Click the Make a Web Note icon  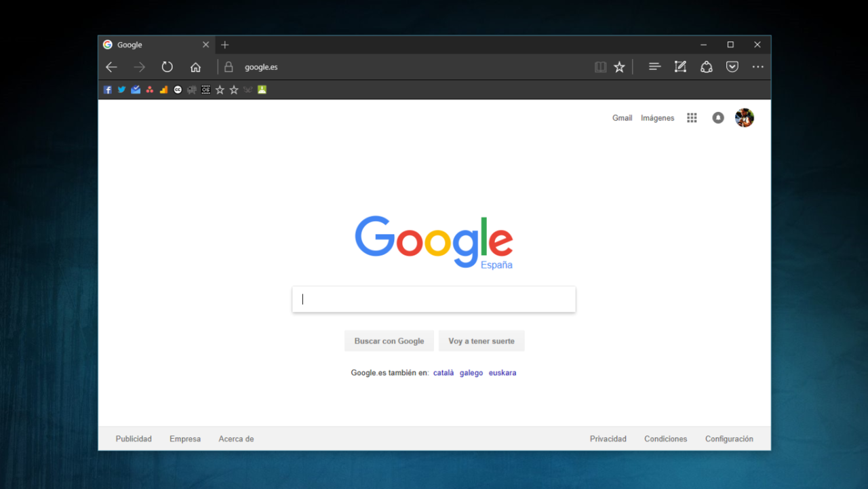click(x=680, y=67)
